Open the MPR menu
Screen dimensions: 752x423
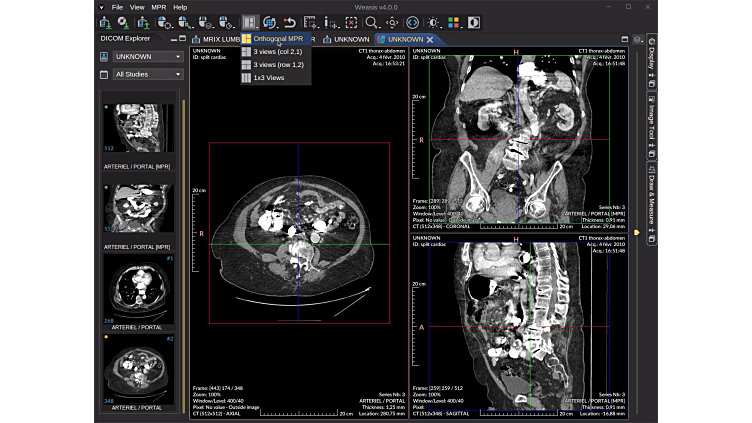(x=158, y=7)
